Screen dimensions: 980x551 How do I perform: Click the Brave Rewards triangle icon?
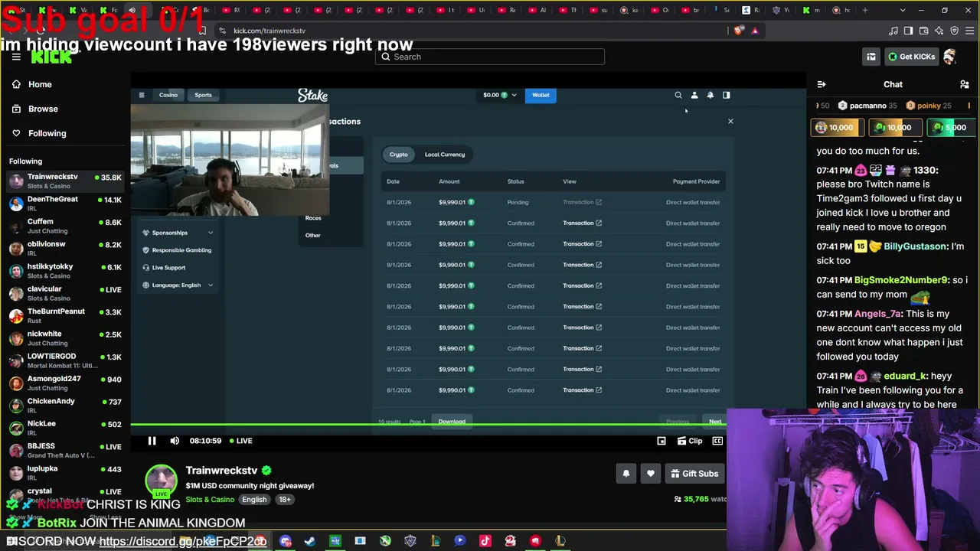[x=755, y=31]
